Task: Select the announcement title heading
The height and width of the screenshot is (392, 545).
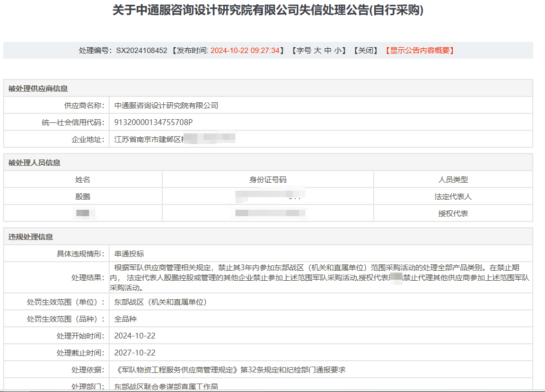Action: 268,10
